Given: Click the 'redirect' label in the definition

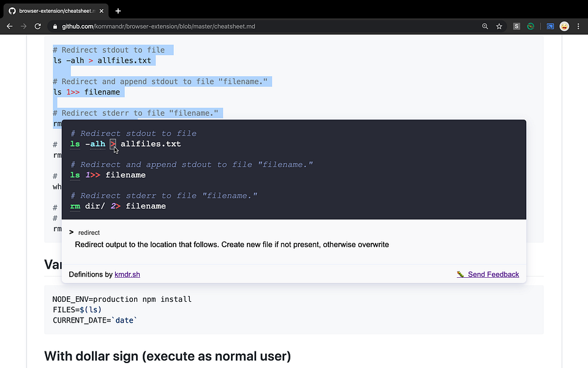Looking at the screenshot, I should coord(89,233).
